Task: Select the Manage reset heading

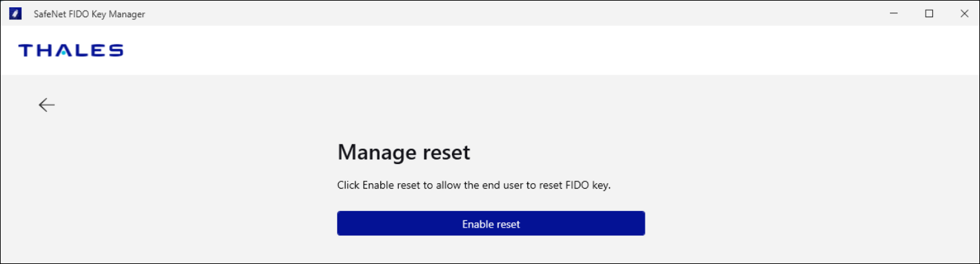Action: coord(404,152)
